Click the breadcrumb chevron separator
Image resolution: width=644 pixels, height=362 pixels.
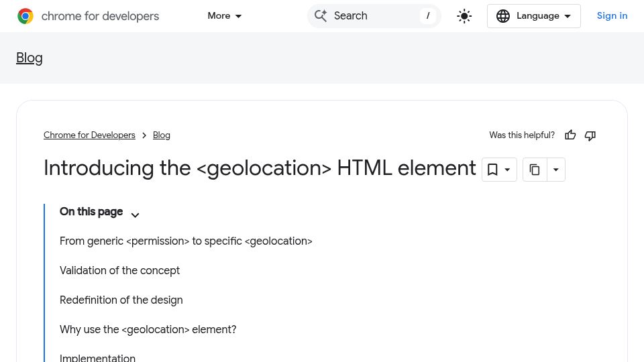coord(144,135)
